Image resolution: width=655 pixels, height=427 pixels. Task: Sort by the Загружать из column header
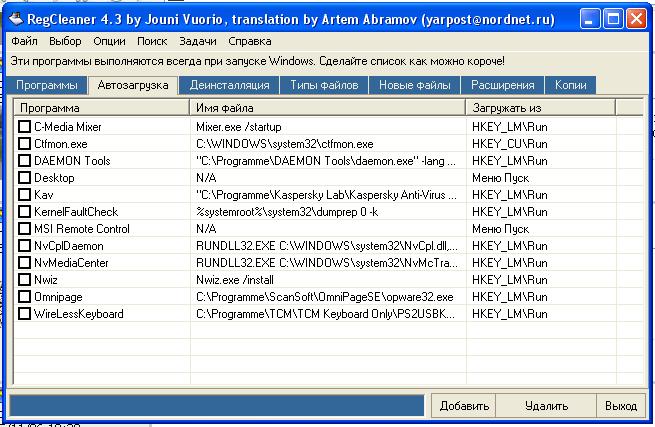coord(541,108)
